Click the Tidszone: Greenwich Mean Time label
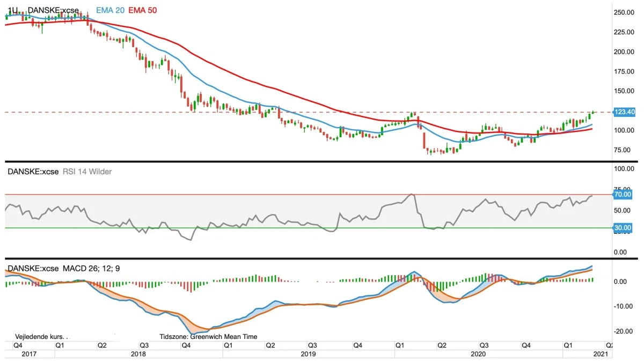 tap(208, 337)
